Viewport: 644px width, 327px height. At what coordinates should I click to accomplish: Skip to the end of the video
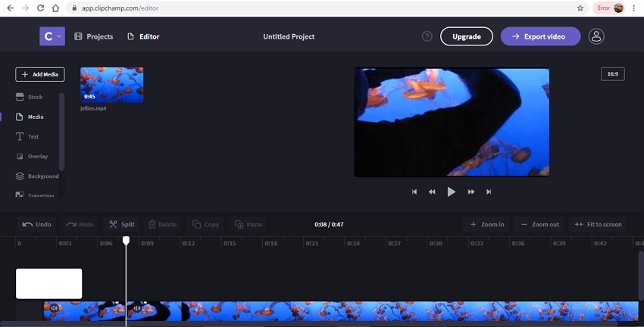(489, 192)
